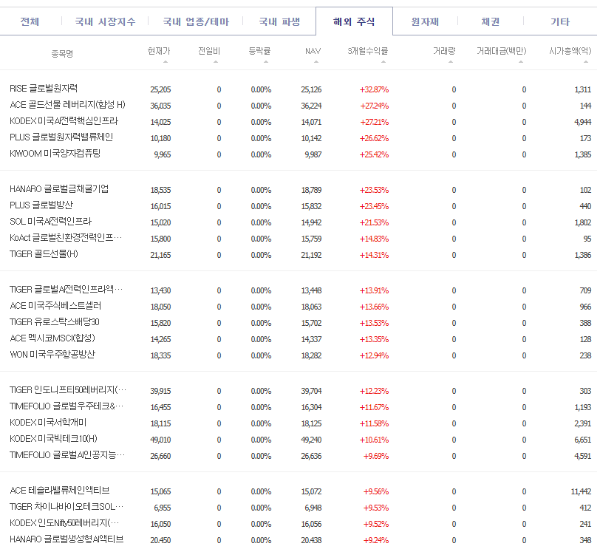Open ACE 멕시코MSCI(합성) link
Image resolution: width=600 pixels, height=543 pixels.
pos(52,338)
